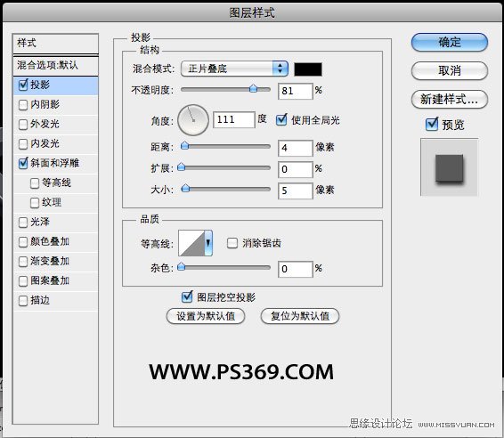Click 复位为默认值 button
This screenshot has width=504, height=438.
pos(300,316)
